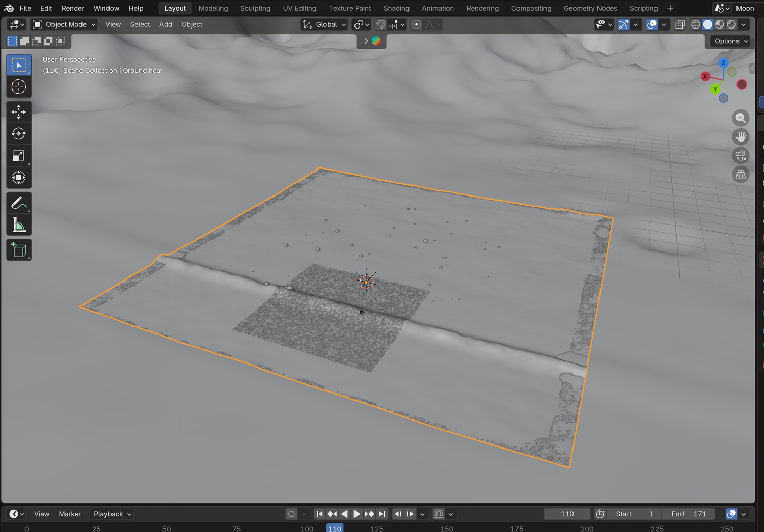764x532 pixels.
Task: Choose the Move tool
Action: pyautogui.click(x=19, y=112)
